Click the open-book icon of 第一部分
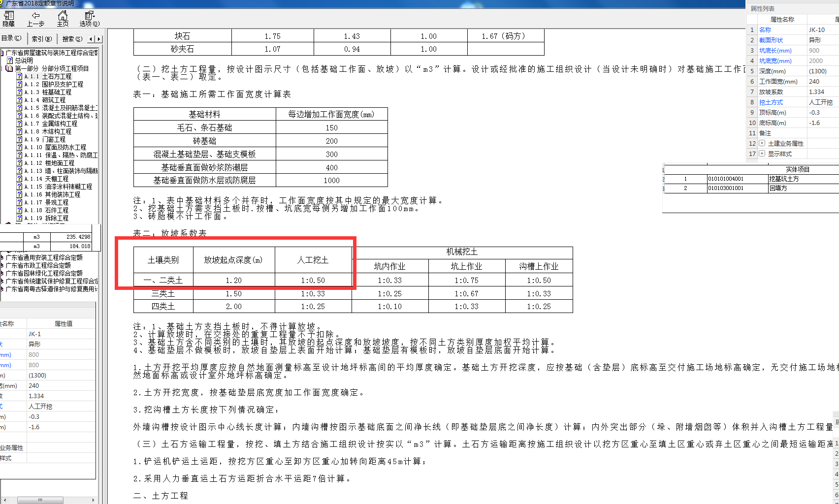 click(9, 68)
